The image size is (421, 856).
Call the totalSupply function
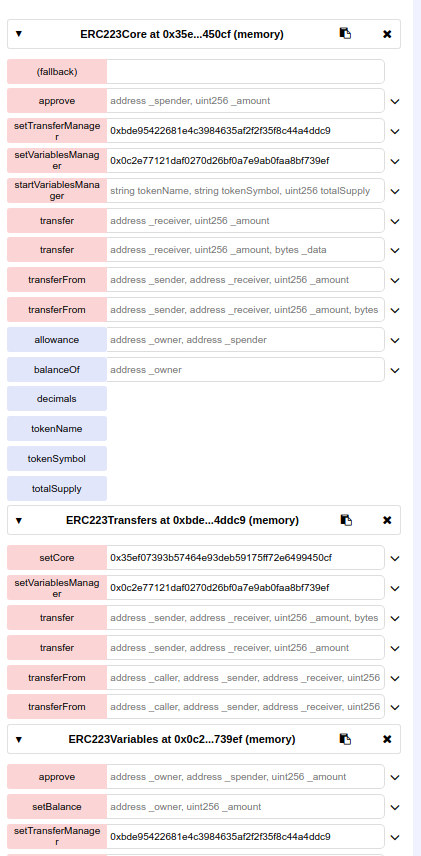tap(57, 489)
